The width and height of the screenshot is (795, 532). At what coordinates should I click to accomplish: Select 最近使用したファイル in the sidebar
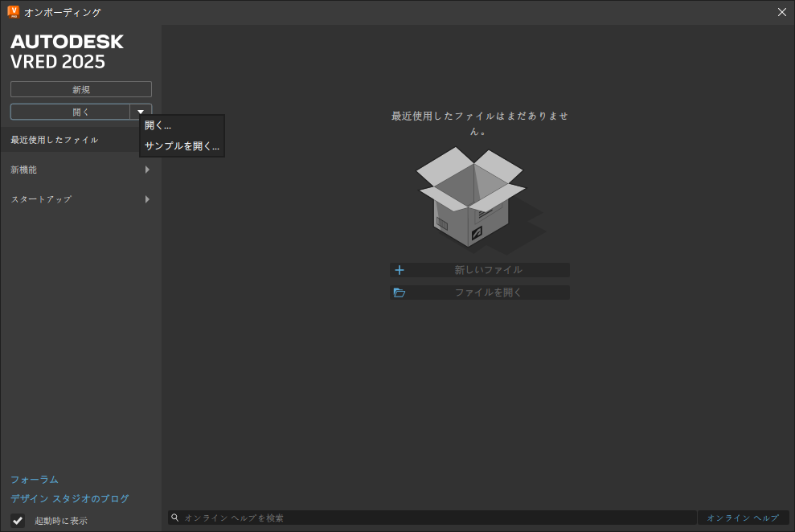point(52,139)
